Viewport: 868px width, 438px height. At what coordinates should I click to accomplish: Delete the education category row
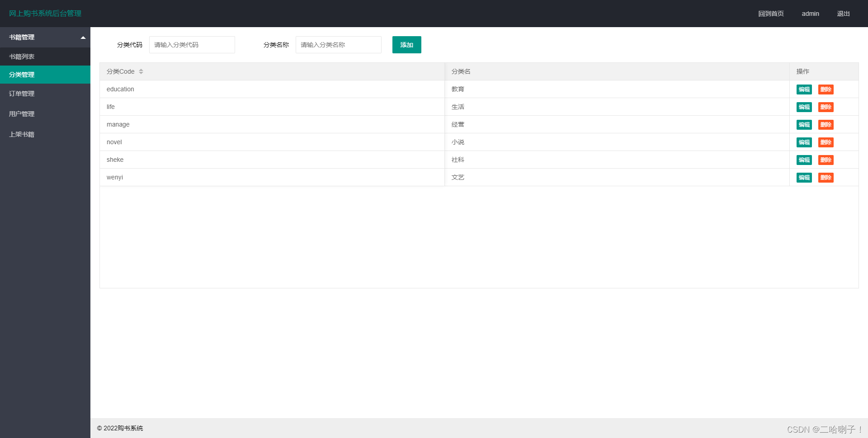(826, 89)
